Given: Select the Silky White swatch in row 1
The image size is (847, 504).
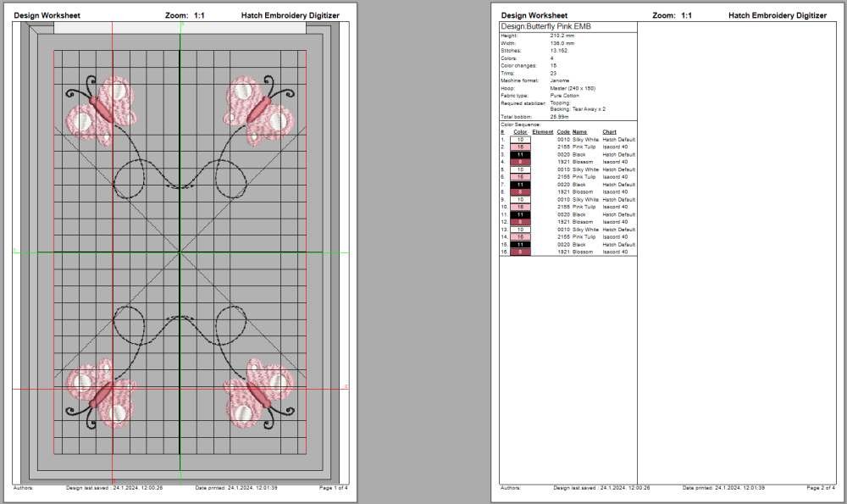Looking at the screenshot, I should pyautogui.click(x=520, y=140).
